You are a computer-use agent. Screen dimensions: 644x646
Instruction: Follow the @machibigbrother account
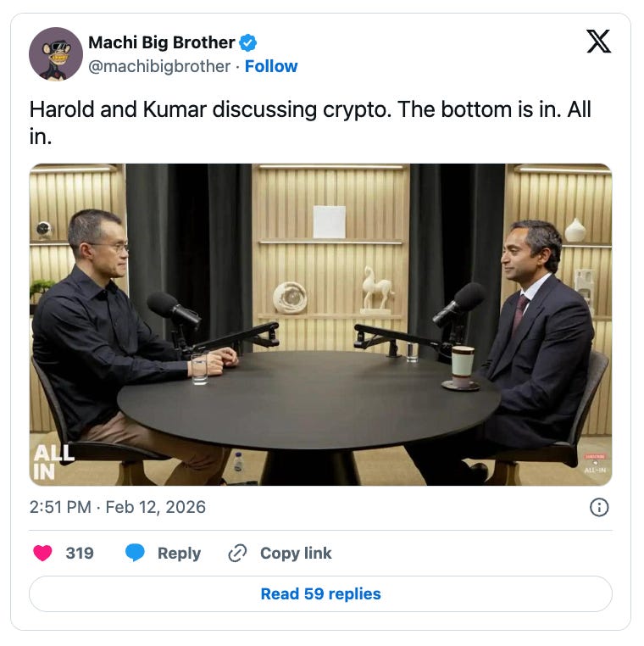click(x=271, y=66)
